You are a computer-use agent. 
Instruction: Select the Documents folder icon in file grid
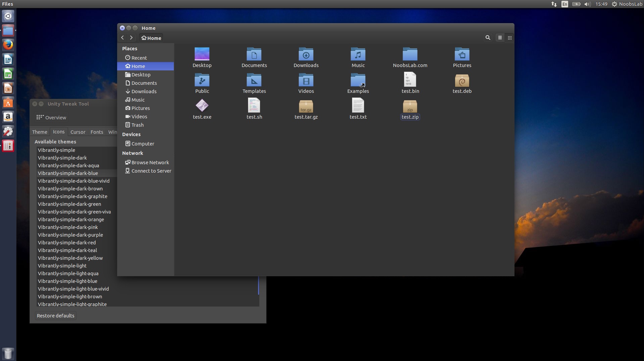click(x=254, y=54)
